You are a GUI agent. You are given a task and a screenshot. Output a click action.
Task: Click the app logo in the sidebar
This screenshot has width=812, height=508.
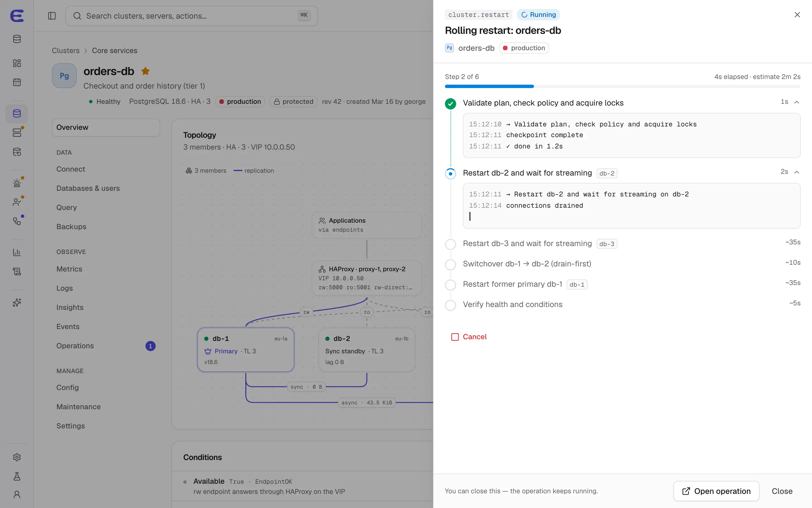[17, 16]
